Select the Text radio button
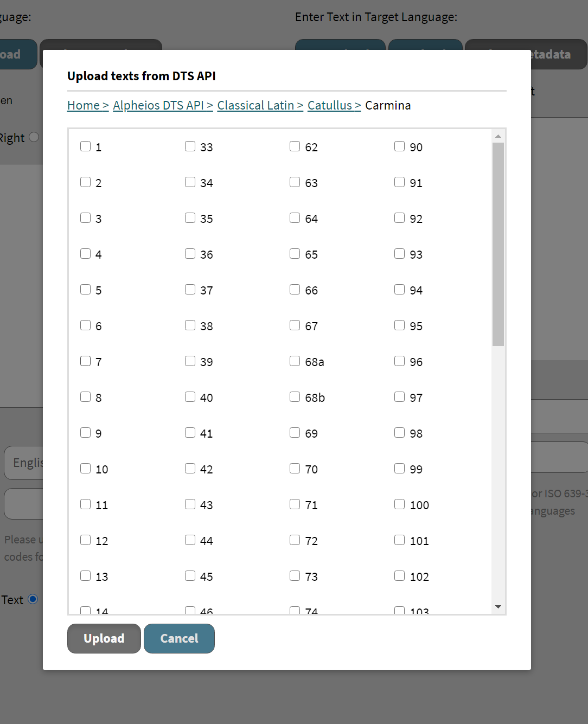 coord(32,599)
